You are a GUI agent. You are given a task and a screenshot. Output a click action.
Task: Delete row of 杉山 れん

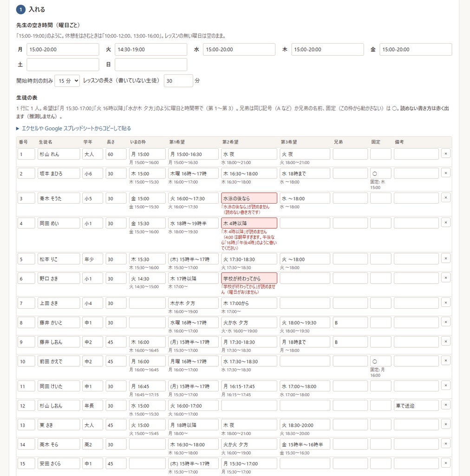pyautogui.click(x=445, y=153)
